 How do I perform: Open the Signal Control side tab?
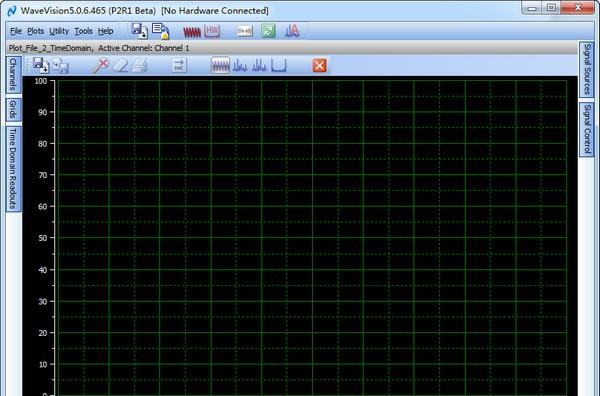pyautogui.click(x=587, y=129)
